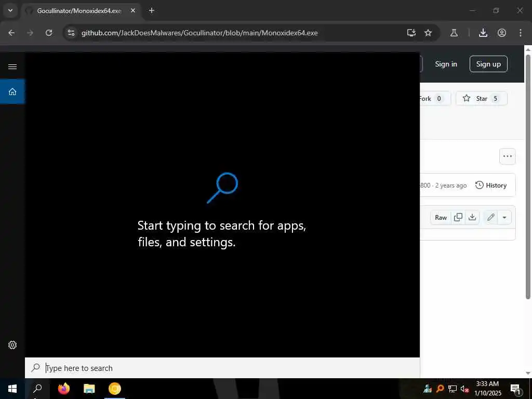
Task: Open the three-dot more options button
Action: click(507, 156)
